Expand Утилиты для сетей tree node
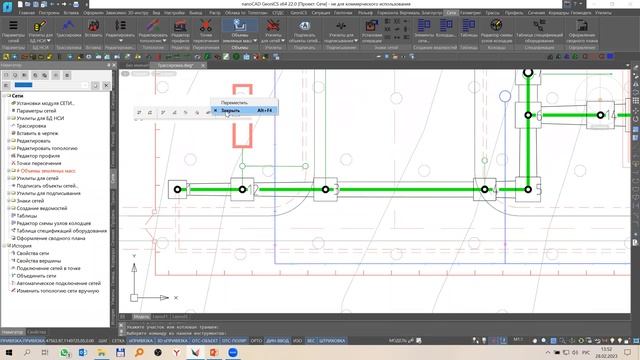The height and width of the screenshot is (360, 640). pyautogui.click(x=9, y=178)
